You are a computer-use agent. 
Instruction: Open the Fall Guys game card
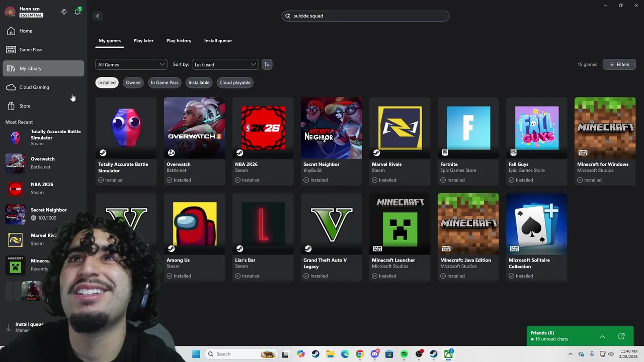point(537,142)
